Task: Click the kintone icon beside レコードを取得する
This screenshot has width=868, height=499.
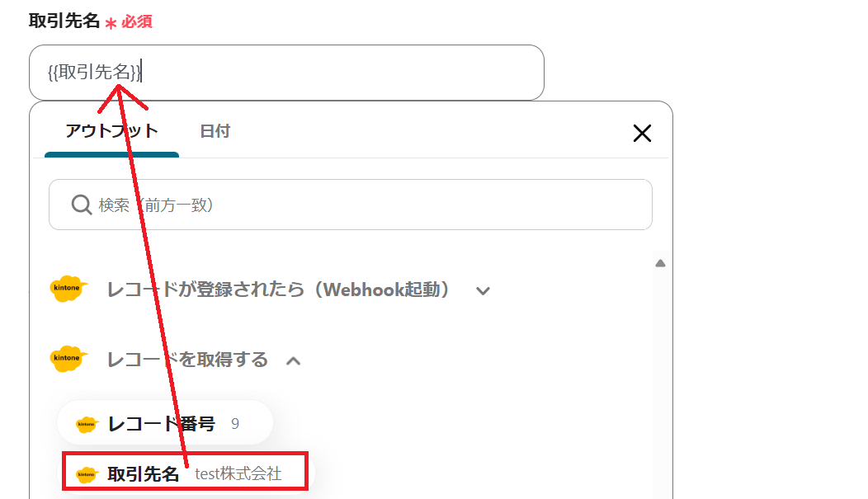Action: tap(68, 359)
